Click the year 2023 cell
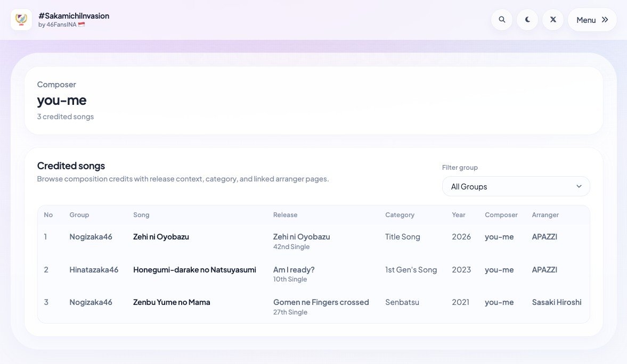The width and height of the screenshot is (627, 364). pos(461,270)
